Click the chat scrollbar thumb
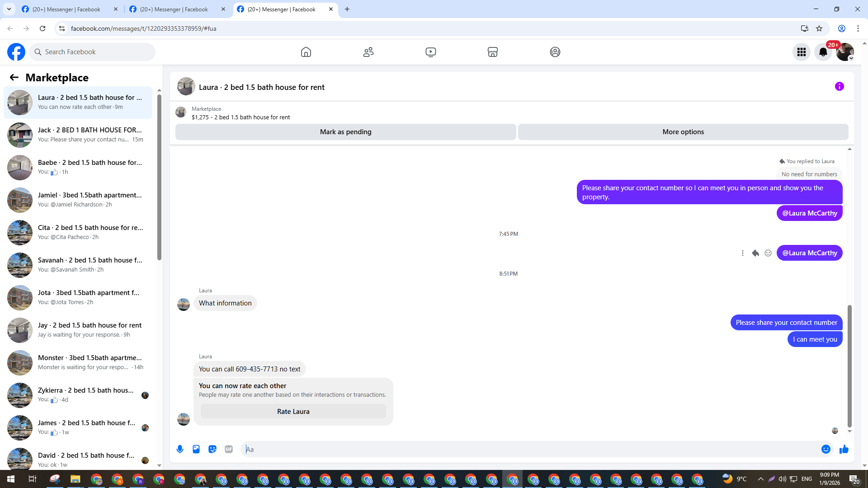This screenshot has height=488, width=868. (849, 366)
